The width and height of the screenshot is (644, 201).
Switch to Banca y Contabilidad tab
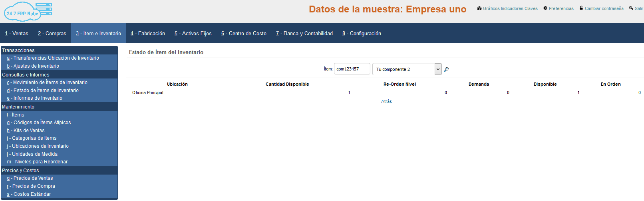pyautogui.click(x=304, y=34)
